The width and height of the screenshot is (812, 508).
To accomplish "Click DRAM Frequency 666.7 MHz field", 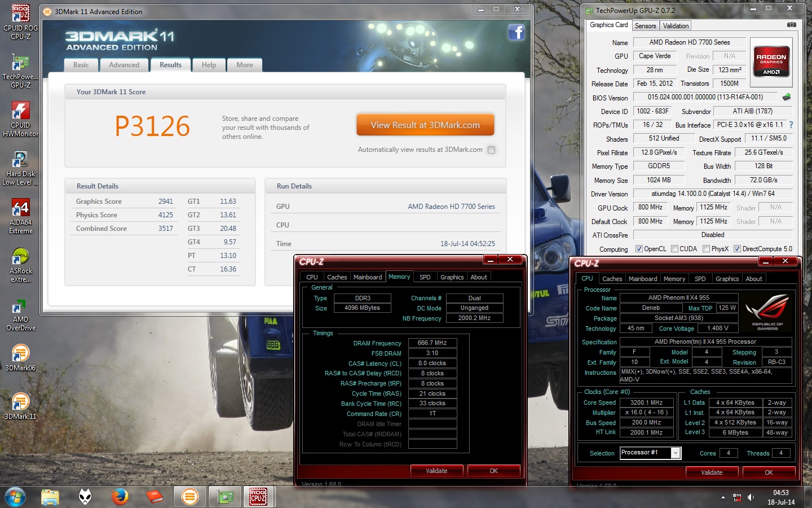I will [432, 343].
